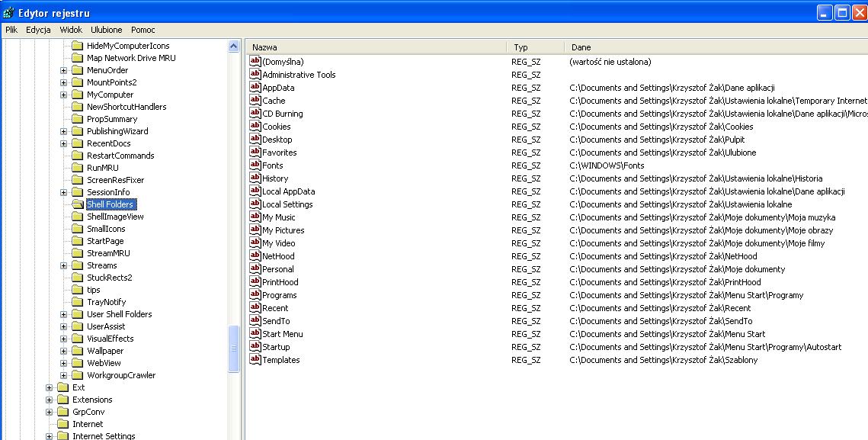Click the tree pane scroll up arrow
Screen dimensions: 868x440
coord(234,46)
